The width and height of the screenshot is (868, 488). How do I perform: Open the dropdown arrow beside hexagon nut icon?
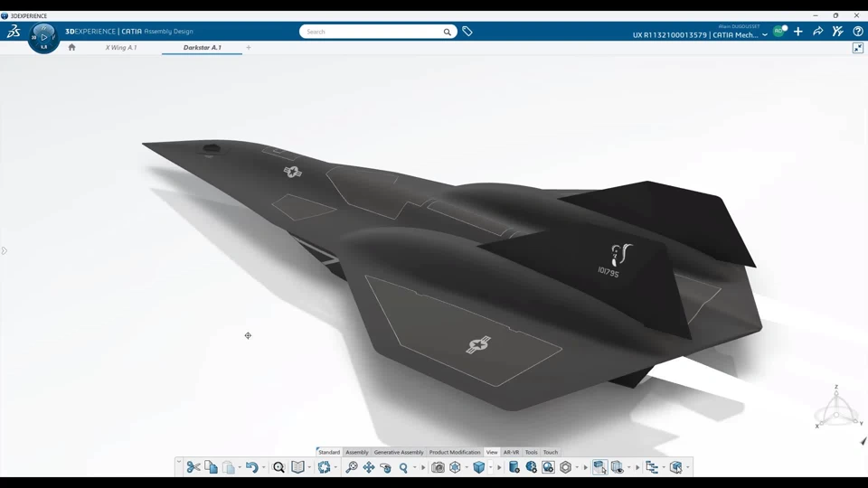click(577, 468)
